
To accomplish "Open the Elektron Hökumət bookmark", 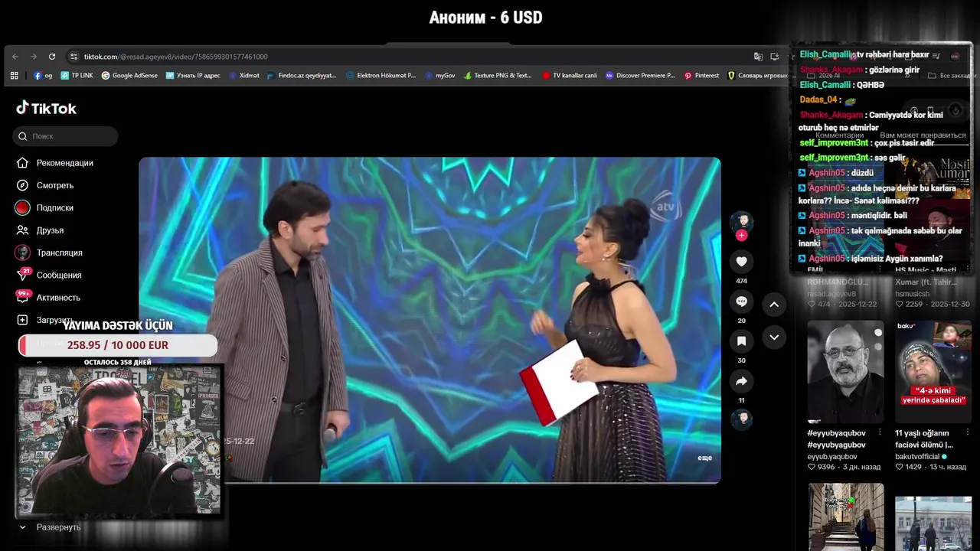I will 381,76.
